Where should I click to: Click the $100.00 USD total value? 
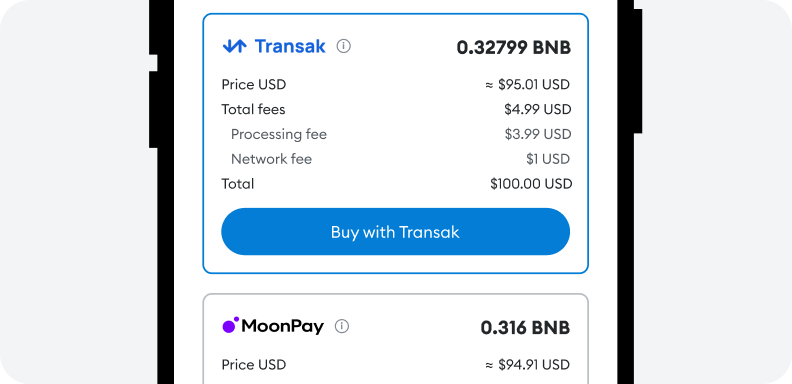click(531, 183)
